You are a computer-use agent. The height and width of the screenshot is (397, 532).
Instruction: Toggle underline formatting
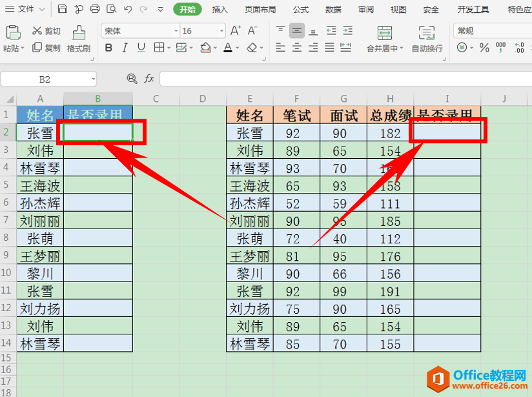[141, 48]
